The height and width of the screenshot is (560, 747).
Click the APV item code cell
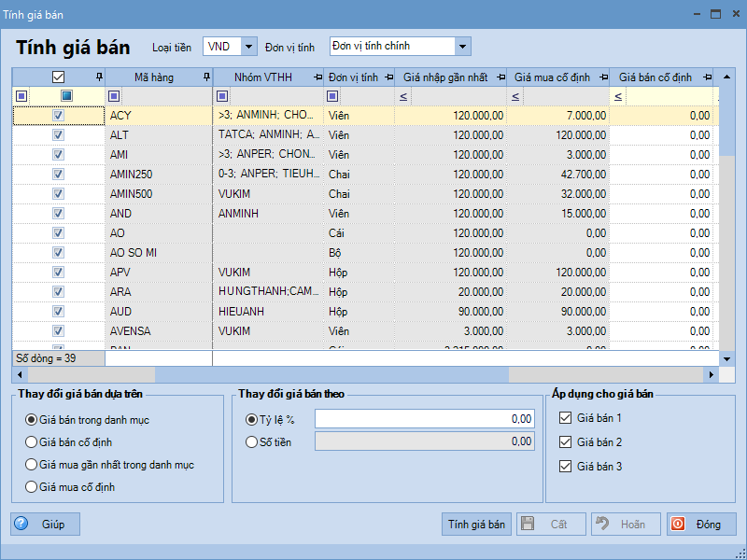click(x=159, y=273)
